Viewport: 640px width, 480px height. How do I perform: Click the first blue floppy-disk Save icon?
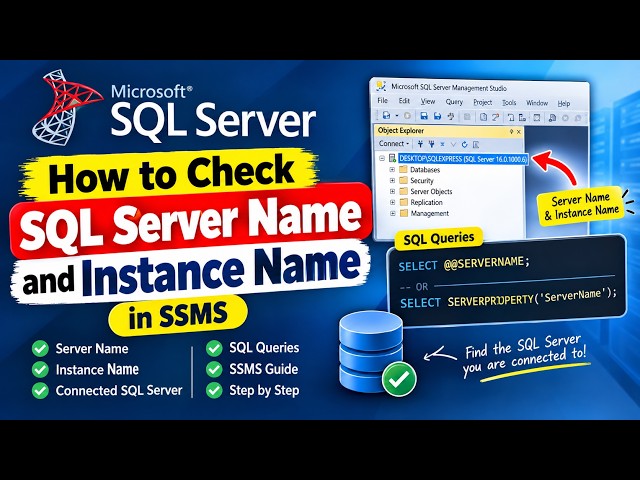coord(424,116)
